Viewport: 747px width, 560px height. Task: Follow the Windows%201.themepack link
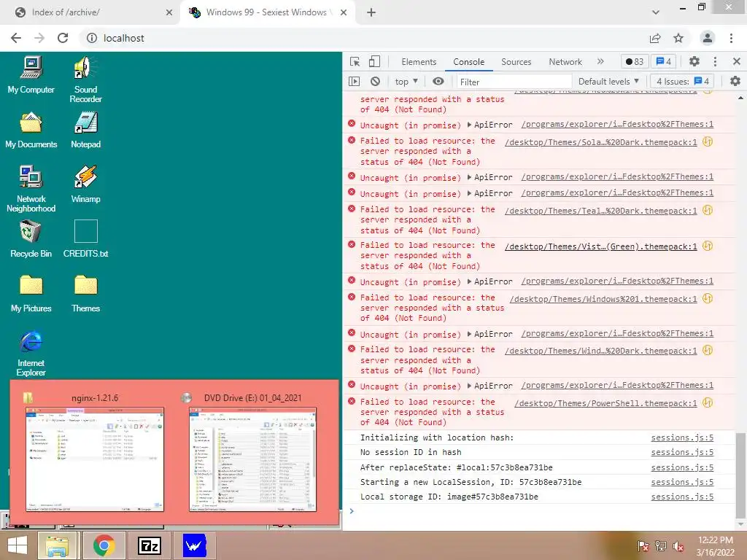click(603, 299)
